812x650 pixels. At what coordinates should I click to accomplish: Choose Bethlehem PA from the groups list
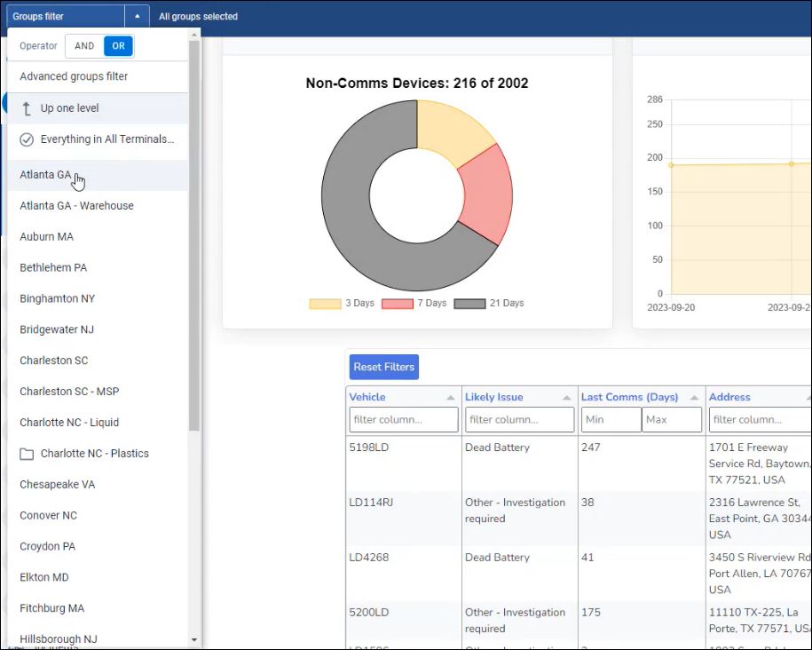point(53,267)
